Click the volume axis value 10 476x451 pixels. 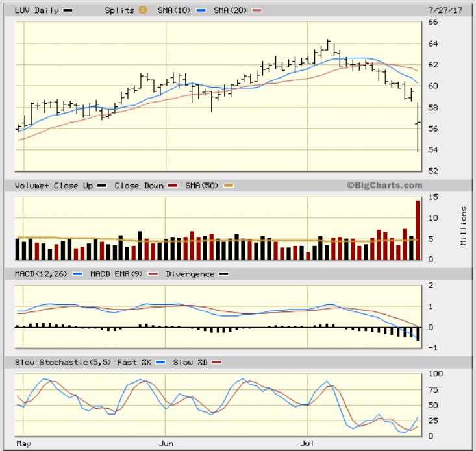pos(433,218)
